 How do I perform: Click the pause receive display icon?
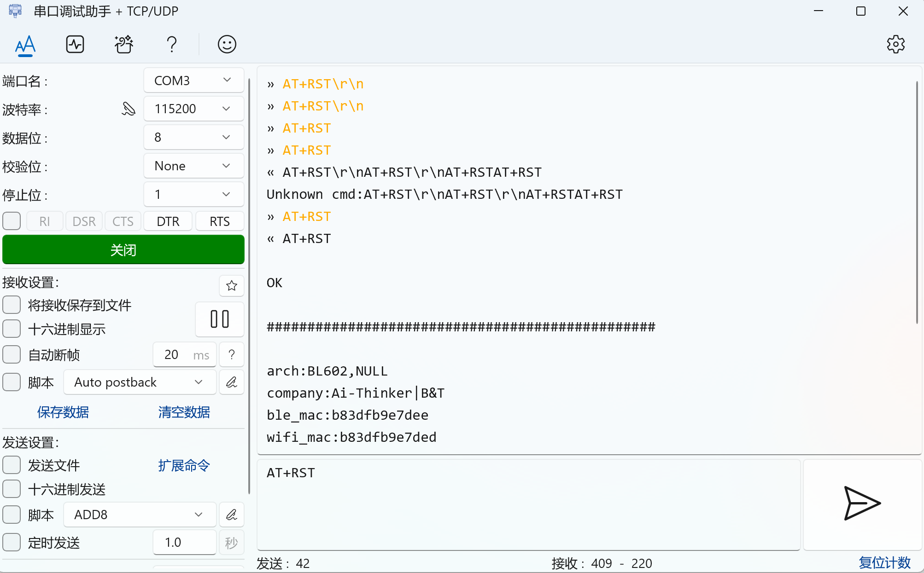coord(220,319)
